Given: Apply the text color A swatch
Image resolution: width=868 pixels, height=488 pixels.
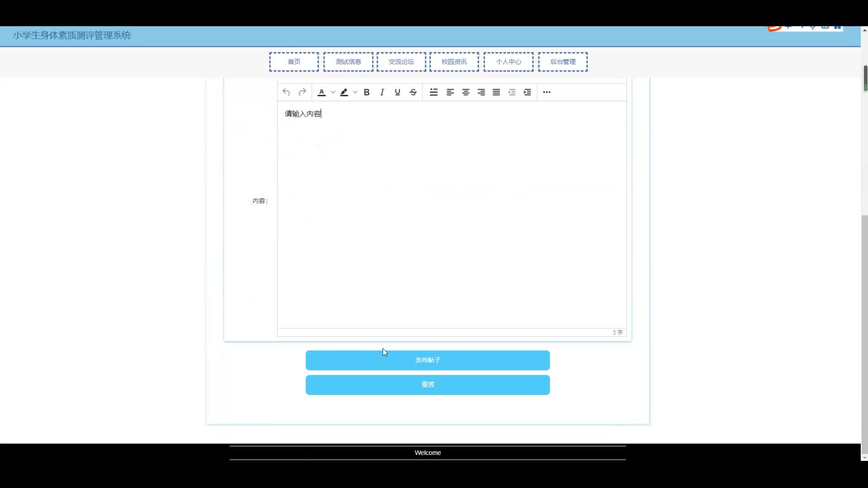Looking at the screenshot, I should 321,92.
